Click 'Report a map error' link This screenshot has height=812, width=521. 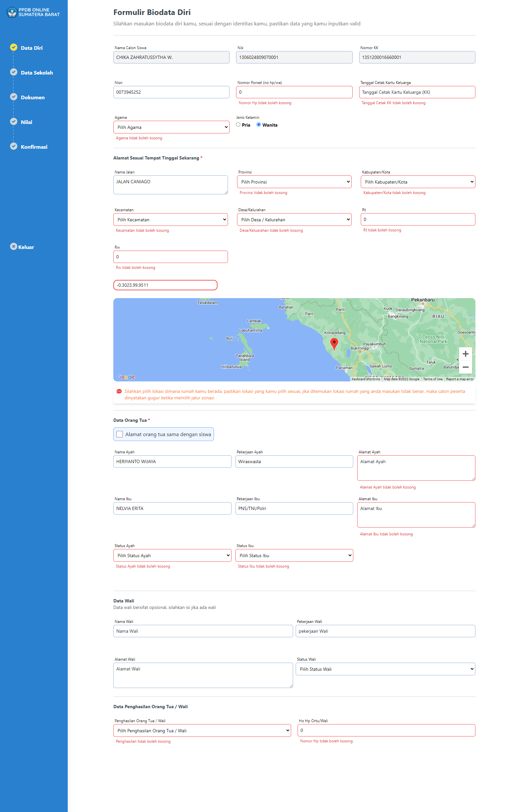tap(459, 379)
